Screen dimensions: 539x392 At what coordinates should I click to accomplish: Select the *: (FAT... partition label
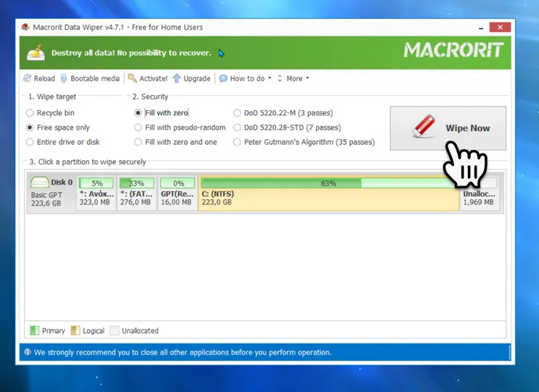136,194
